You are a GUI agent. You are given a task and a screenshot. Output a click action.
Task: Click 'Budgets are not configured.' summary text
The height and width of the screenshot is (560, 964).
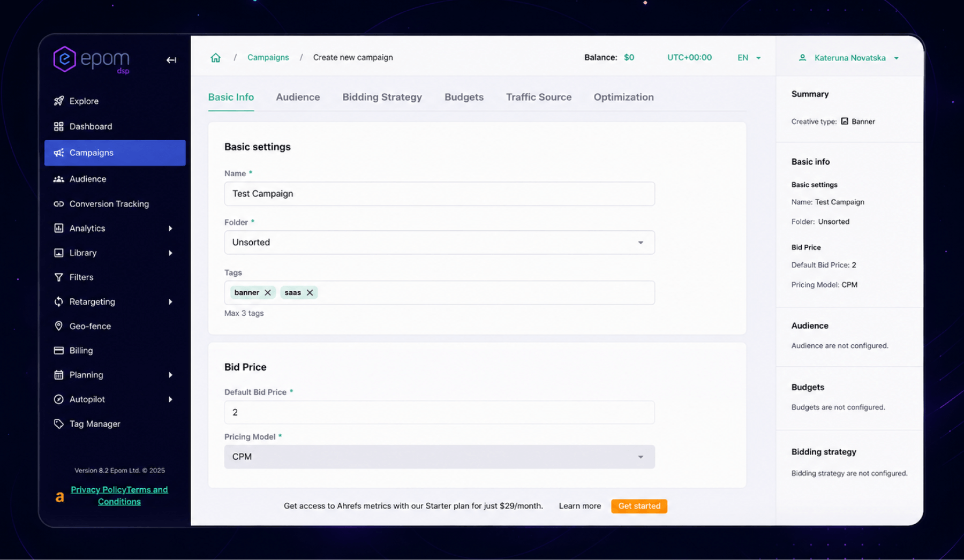tap(838, 407)
